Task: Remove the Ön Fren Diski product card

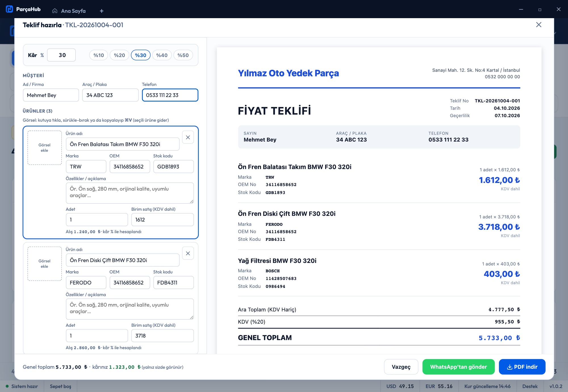Action: tap(188, 253)
